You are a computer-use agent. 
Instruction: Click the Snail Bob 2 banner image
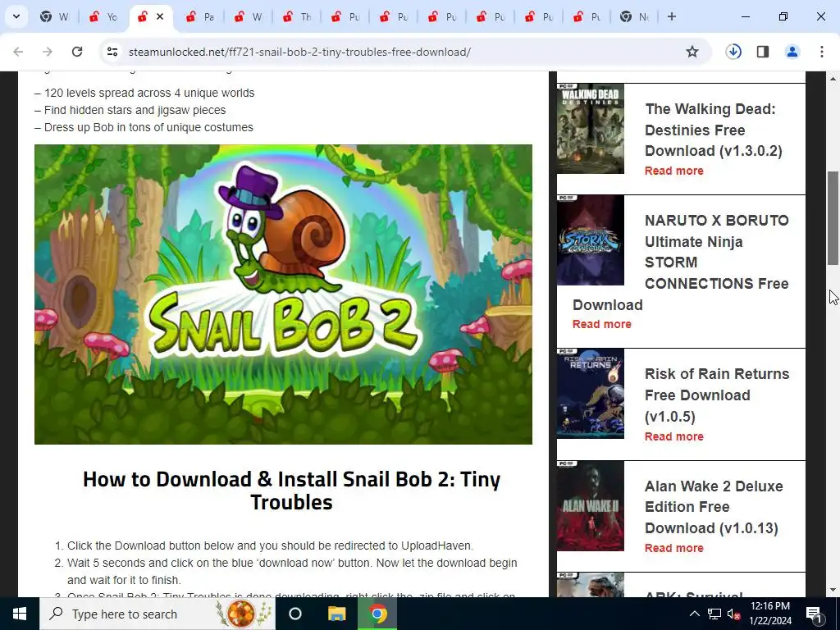pyautogui.click(x=283, y=294)
